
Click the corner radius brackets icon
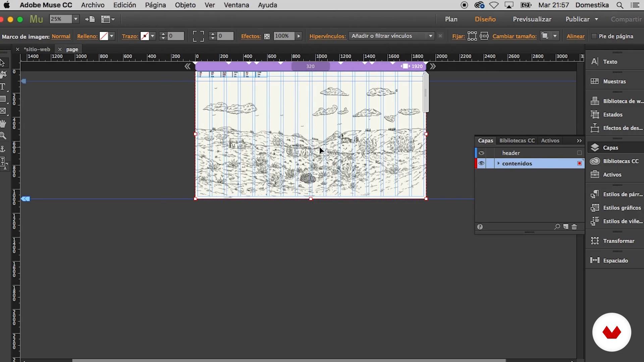198,36
